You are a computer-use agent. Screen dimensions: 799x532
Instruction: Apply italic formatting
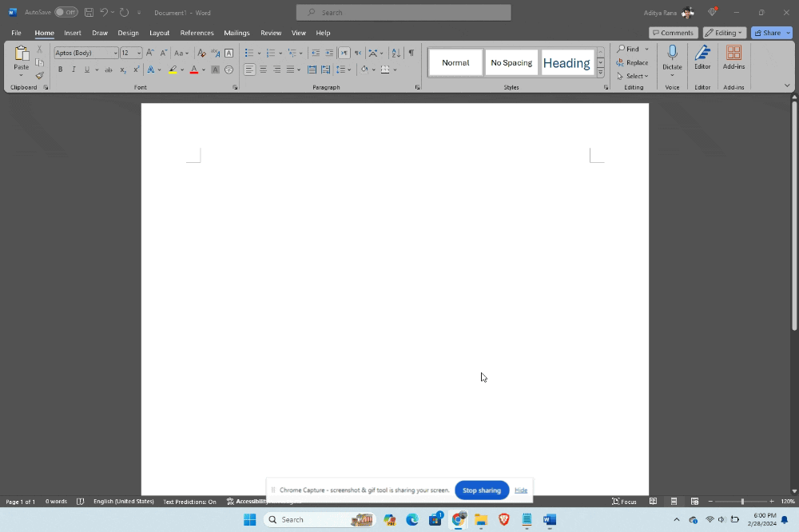(74, 69)
